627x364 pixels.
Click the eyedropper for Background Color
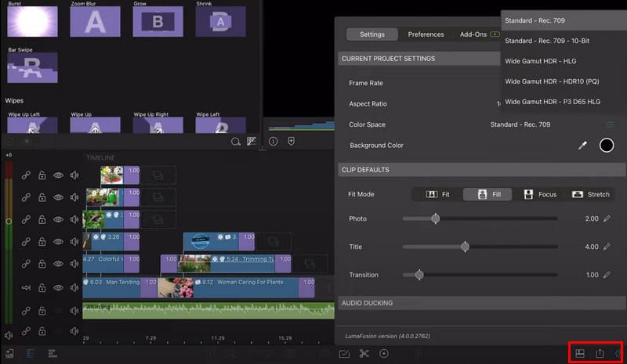582,146
